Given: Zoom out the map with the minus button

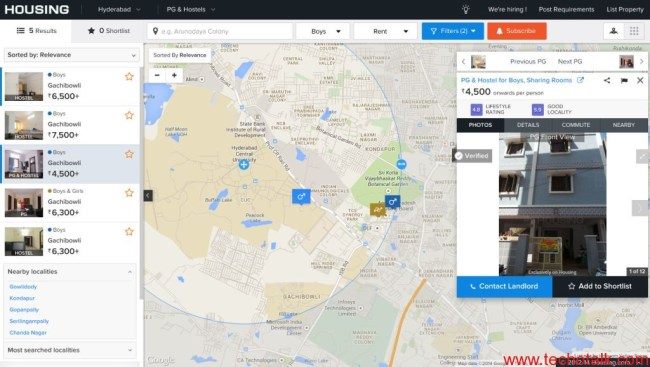Looking at the screenshot, I should tap(157, 75).
